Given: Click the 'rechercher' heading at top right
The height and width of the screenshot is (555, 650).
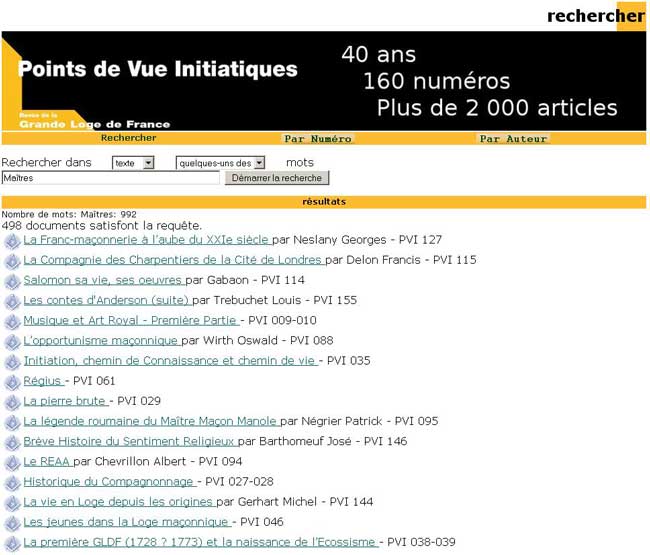Looking at the screenshot, I should [596, 16].
